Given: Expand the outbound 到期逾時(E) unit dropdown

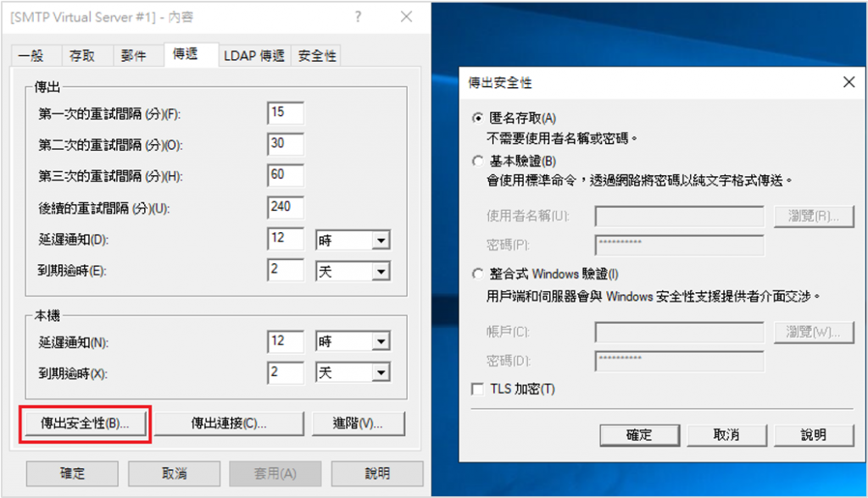Looking at the screenshot, I should [381, 271].
